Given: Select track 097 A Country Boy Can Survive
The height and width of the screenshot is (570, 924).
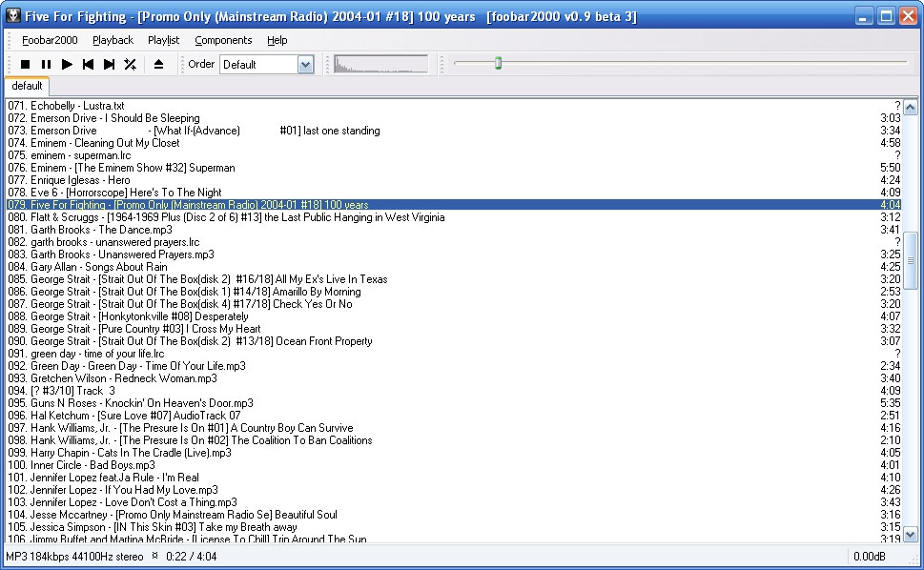Looking at the screenshot, I should tap(453, 427).
